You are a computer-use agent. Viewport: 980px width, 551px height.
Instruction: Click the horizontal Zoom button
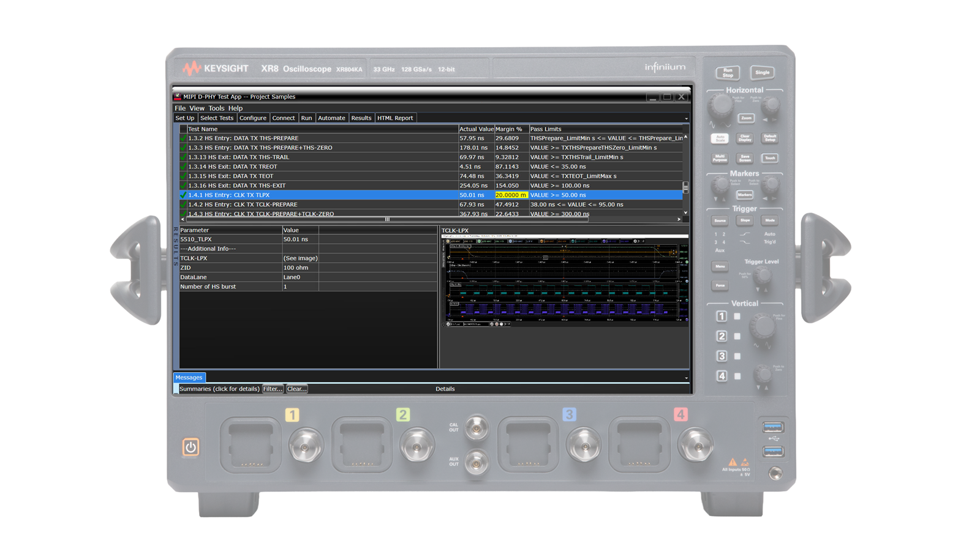tap(746, 118)
